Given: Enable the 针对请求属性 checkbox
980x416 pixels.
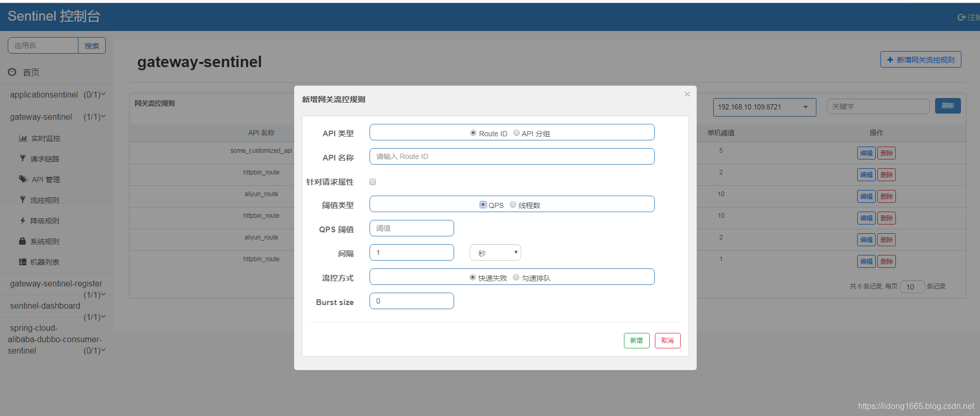Looking at the screenshot, I should (x=373, y=182).
